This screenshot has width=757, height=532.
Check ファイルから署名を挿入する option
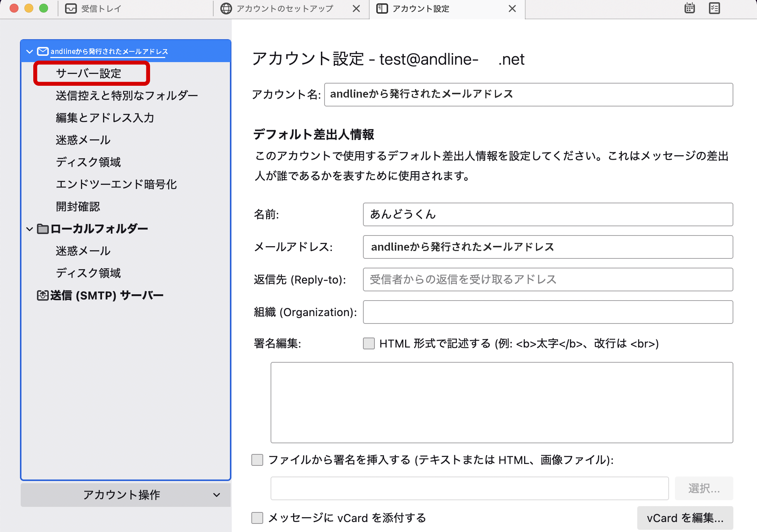click(257, 460)
